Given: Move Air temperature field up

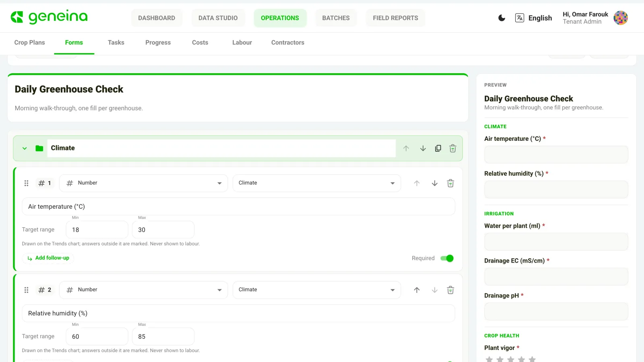Looking at the screenshot, I should (x=417, y=183).
